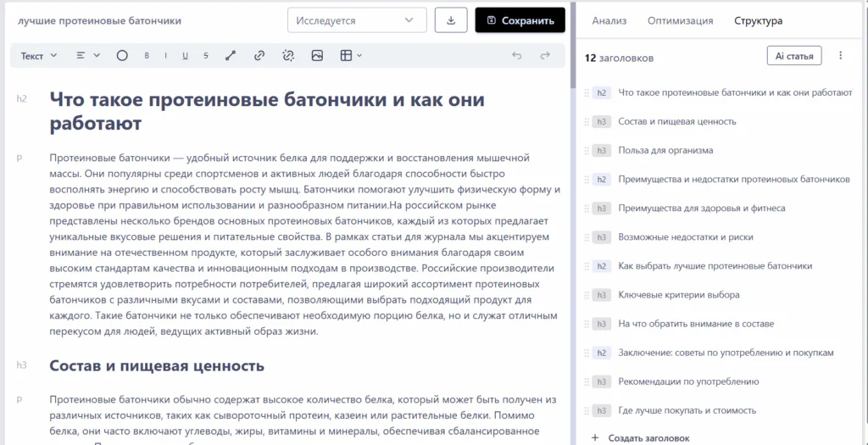Click the Ai статья button
This screenshot has height=445, width=868.
point(794,56)
